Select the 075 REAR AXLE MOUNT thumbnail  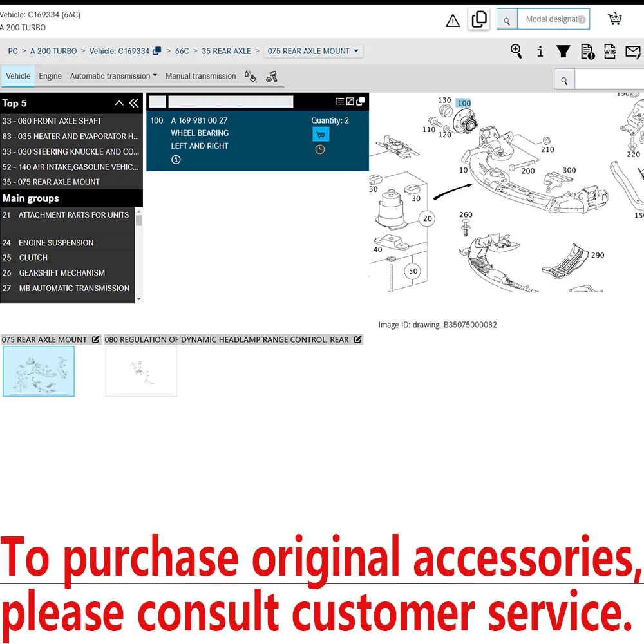(39, 372)
